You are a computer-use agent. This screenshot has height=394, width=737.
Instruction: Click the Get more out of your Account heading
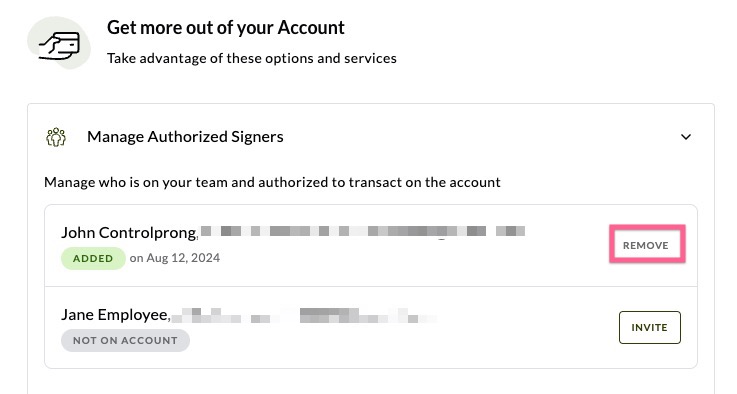226,28
